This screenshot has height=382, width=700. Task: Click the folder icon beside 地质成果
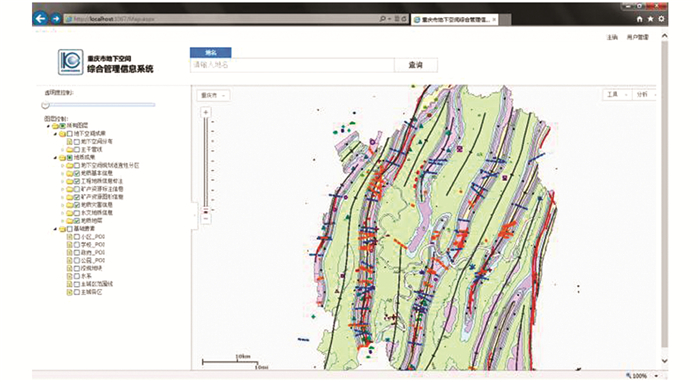[x=62, y=158]
